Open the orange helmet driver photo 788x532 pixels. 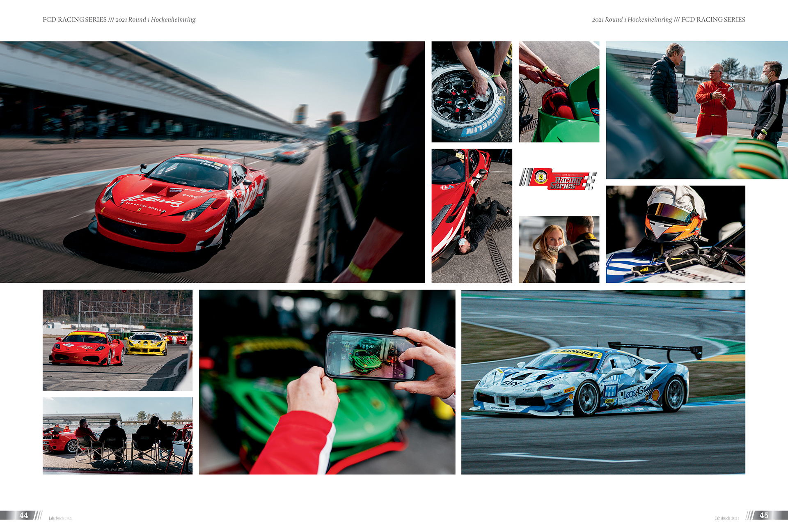click(675, 234)
